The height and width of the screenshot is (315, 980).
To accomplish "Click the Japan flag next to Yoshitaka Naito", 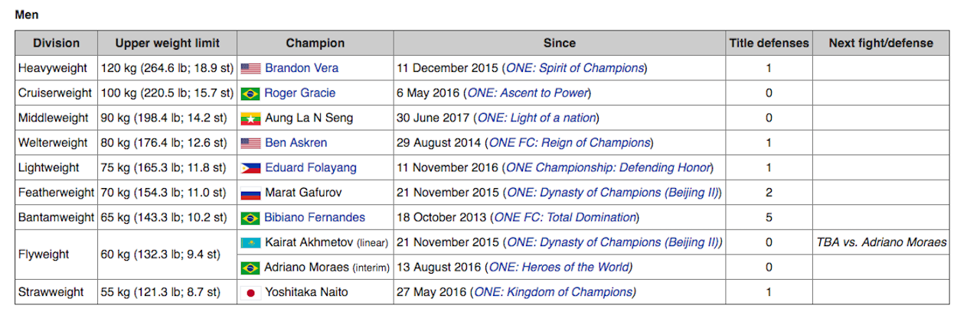I will click(250, 292).
